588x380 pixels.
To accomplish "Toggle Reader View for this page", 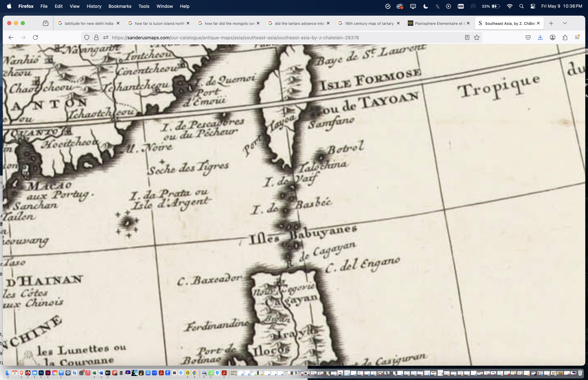I will tap(467, 37).
